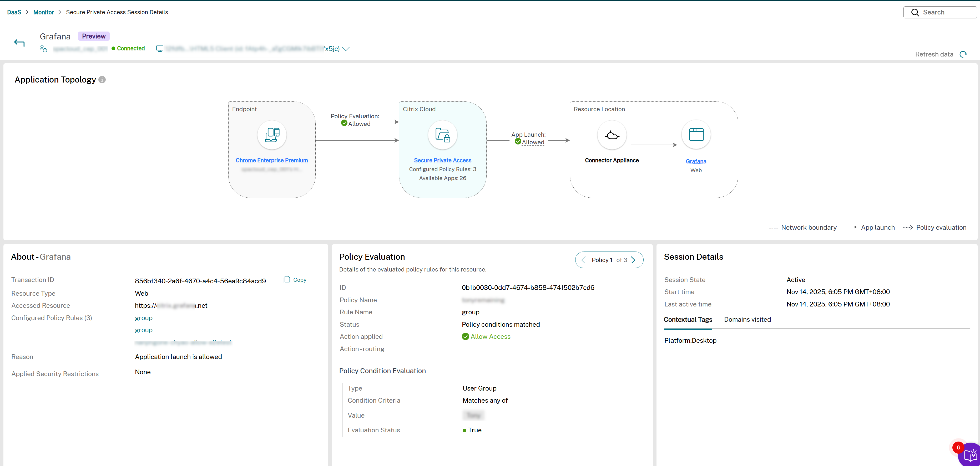The image size is (980, 466).
Task: Open the first group configured policy rule link
Action: pyautogui.click(x=143, y=318)
